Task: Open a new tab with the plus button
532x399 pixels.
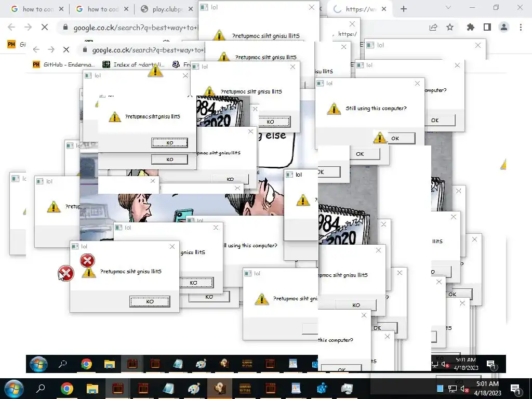Action: (x=403, y=9)
